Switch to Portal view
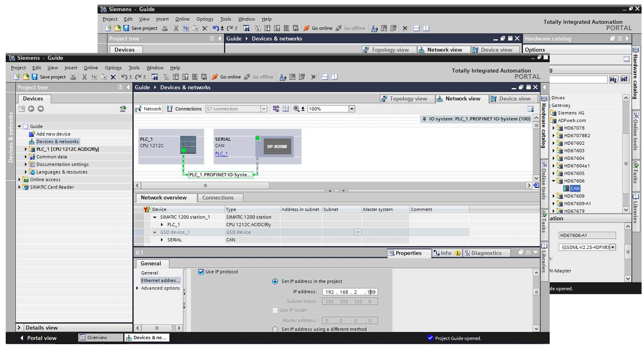The width and height of the screenshot is (644, 347). (x=38, y=338)
